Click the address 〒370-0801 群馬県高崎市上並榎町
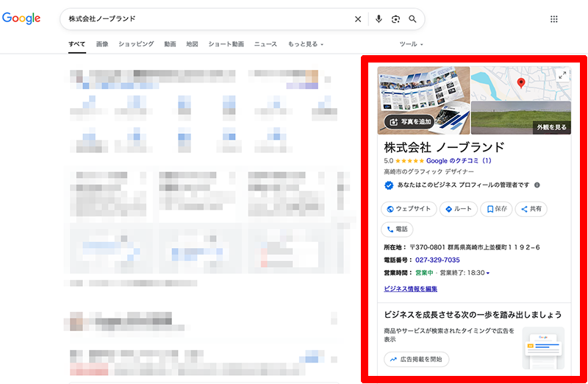 click(x=474, y=247)
